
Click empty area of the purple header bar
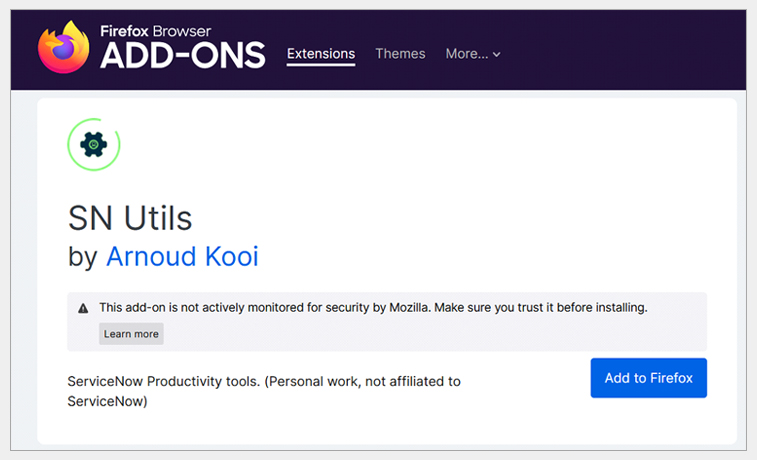(x=620, y=52)
